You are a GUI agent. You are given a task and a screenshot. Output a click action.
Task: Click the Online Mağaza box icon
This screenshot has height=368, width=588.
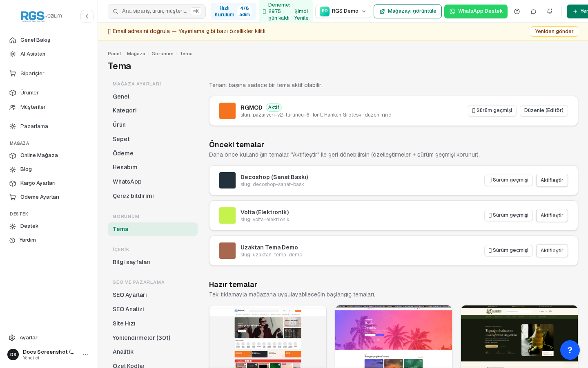coord(13,155)
